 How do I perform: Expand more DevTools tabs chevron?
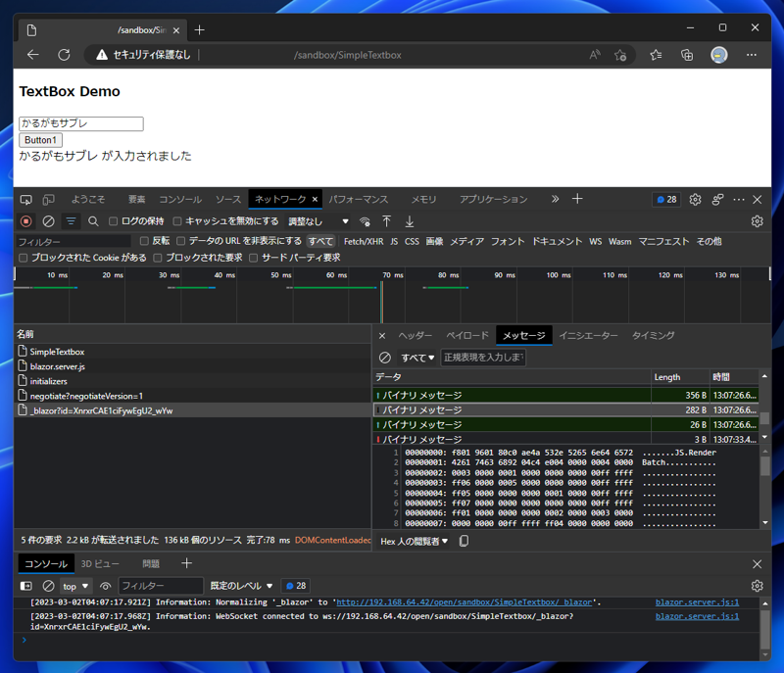coord(555,199)
